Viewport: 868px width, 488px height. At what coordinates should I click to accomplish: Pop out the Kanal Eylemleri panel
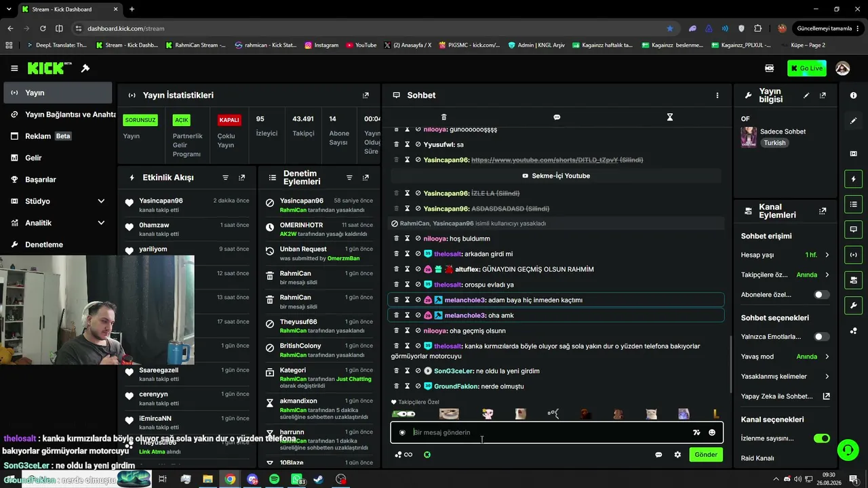[823, 211]
